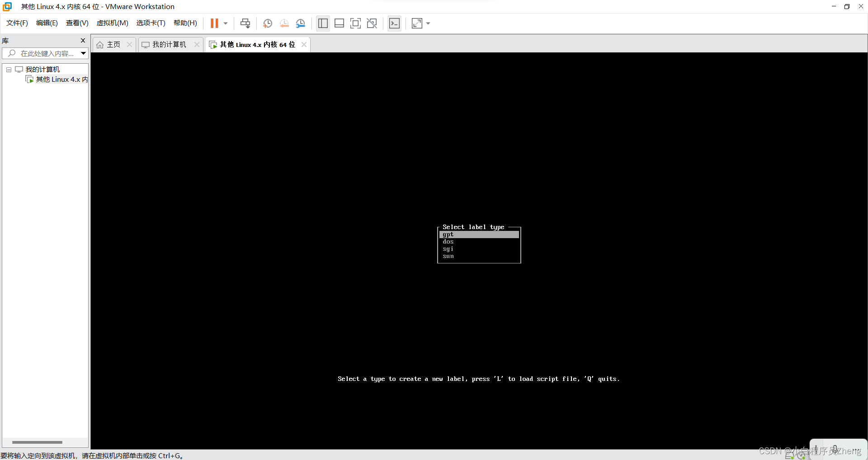The image size is (868, 460).
Task: Toggle the library sidebar view icon
Action: point(323,23)
